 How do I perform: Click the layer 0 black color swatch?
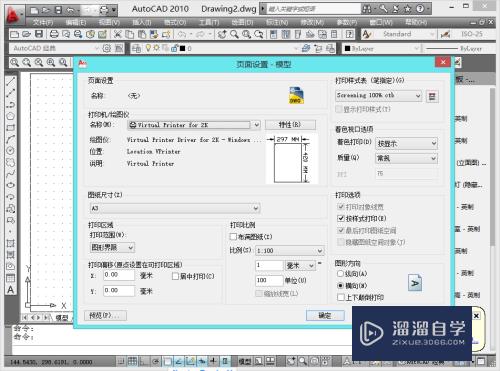coord(182,49)
